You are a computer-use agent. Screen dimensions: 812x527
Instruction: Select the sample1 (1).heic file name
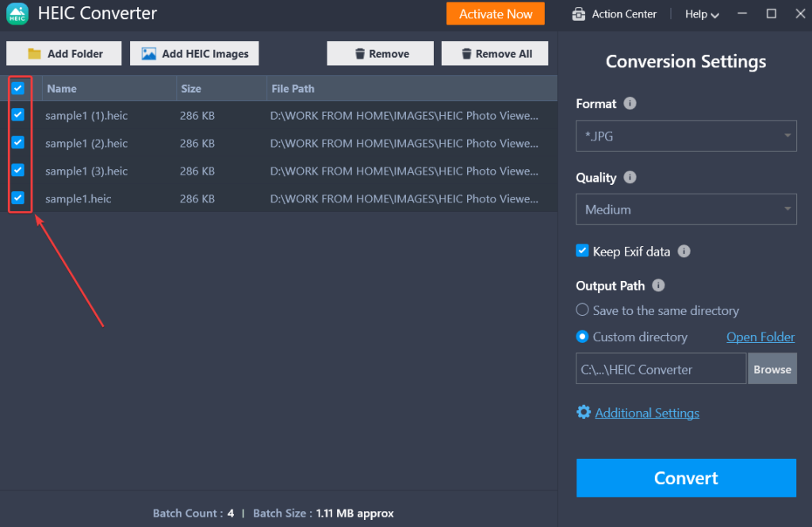coord(86,116)
